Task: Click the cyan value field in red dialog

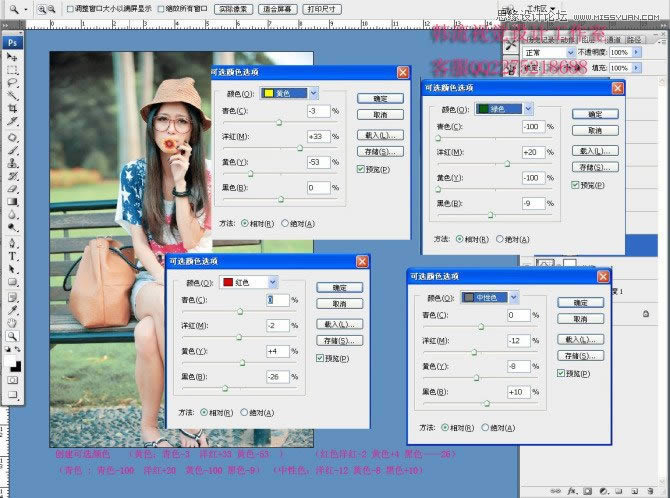Action: coord(278,300)
